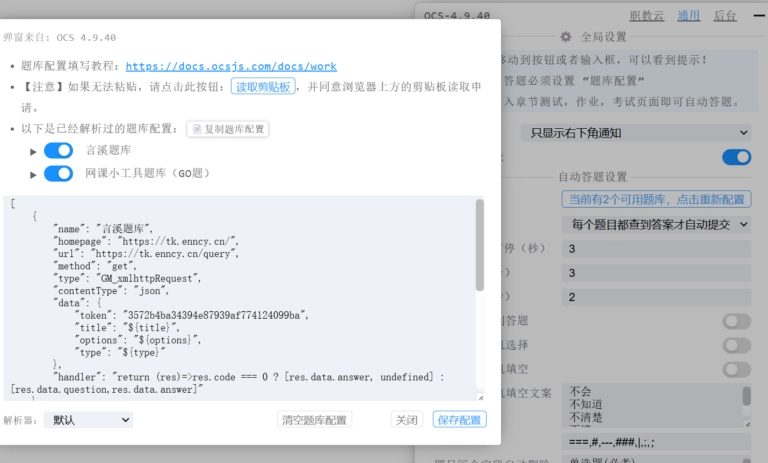Viewport: 768px width, 463px height.
Task: Click the copy icon on 复制题库配置
Action: pos(196,130)
